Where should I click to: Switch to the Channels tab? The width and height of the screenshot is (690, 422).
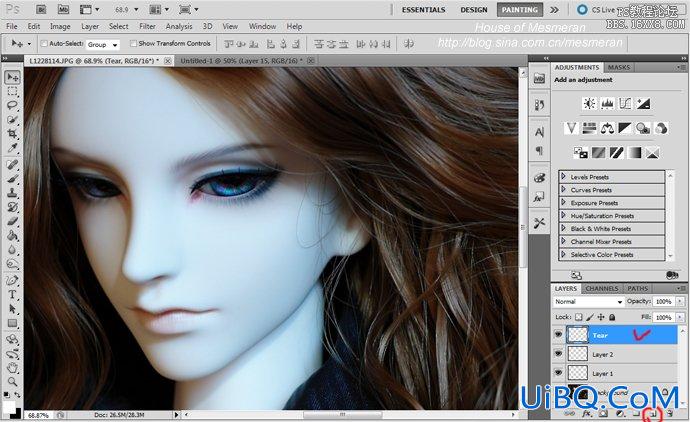pyautogui.click(x=602, y=289)
